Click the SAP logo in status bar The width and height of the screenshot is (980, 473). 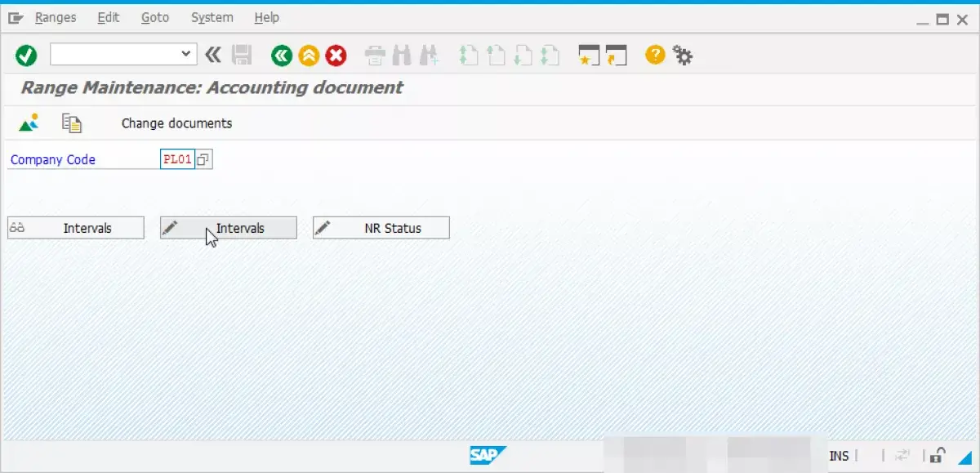click(x=488, y=456)
